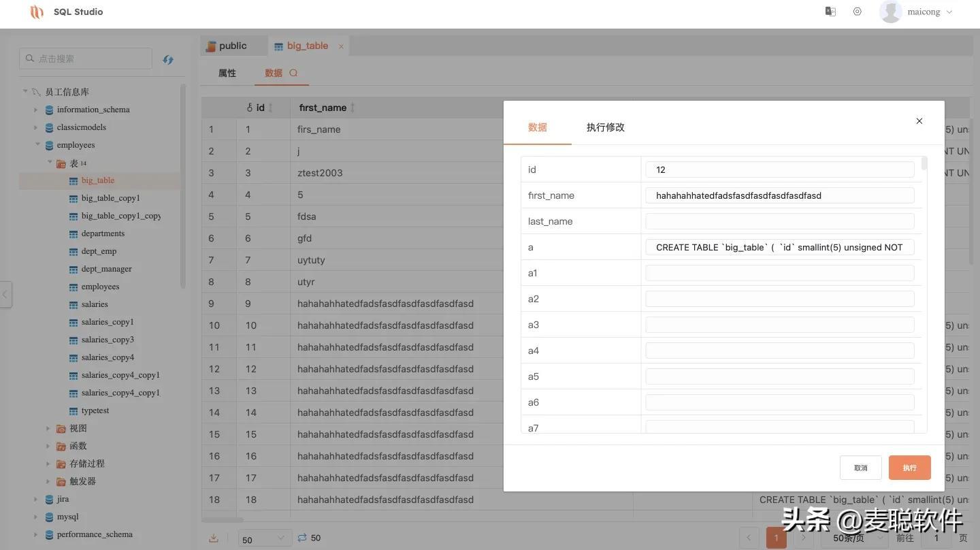
Task: Click the orange 执行 execute button
Action: click(x=909, y=468)
